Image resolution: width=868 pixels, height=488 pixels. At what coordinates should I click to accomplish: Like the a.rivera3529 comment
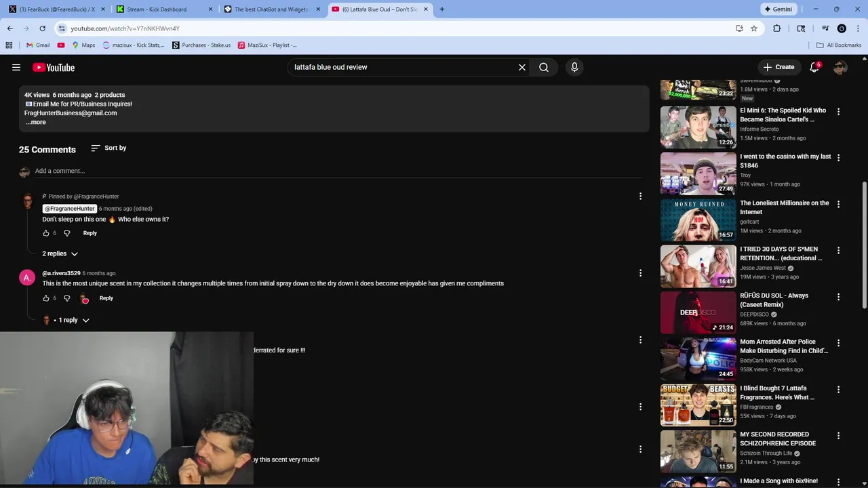coord(46,298)
